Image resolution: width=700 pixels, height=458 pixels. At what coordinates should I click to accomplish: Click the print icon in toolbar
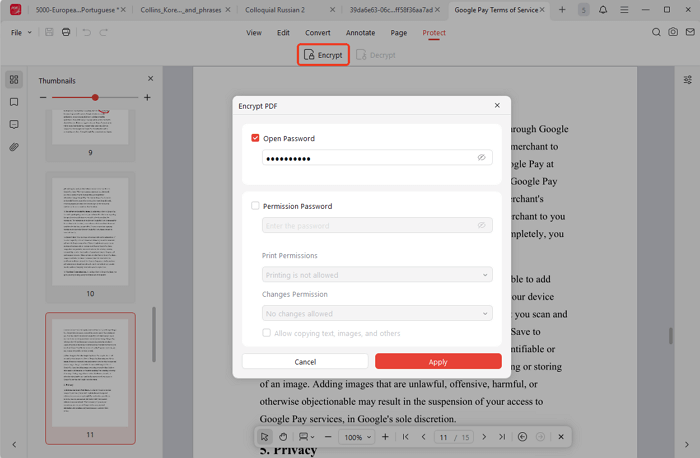point(66,32)
